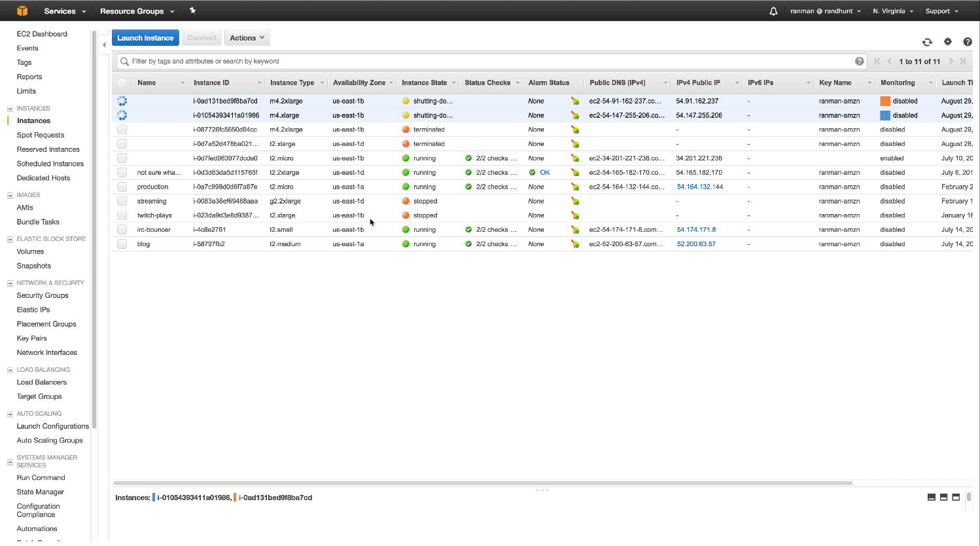Go to next page of results
The width and height of the screenshot is (980, 546).
[951, 62]
